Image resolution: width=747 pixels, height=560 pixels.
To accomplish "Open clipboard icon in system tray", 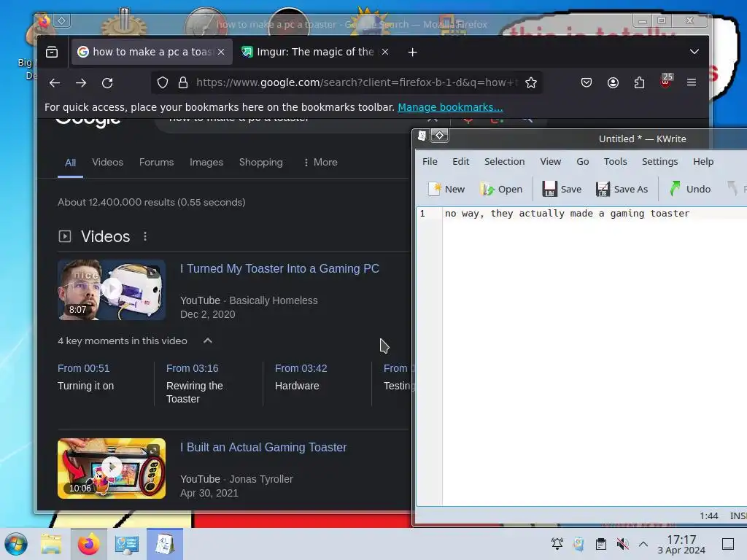I will pos(601,544).
